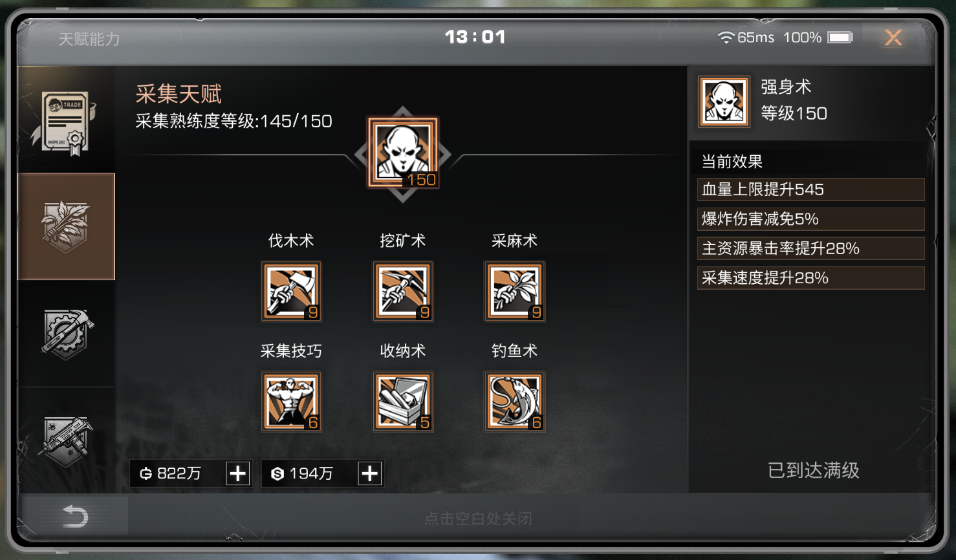Switch to the gathering talent leaf tab
Screen dimensions: 956x560
66,226
